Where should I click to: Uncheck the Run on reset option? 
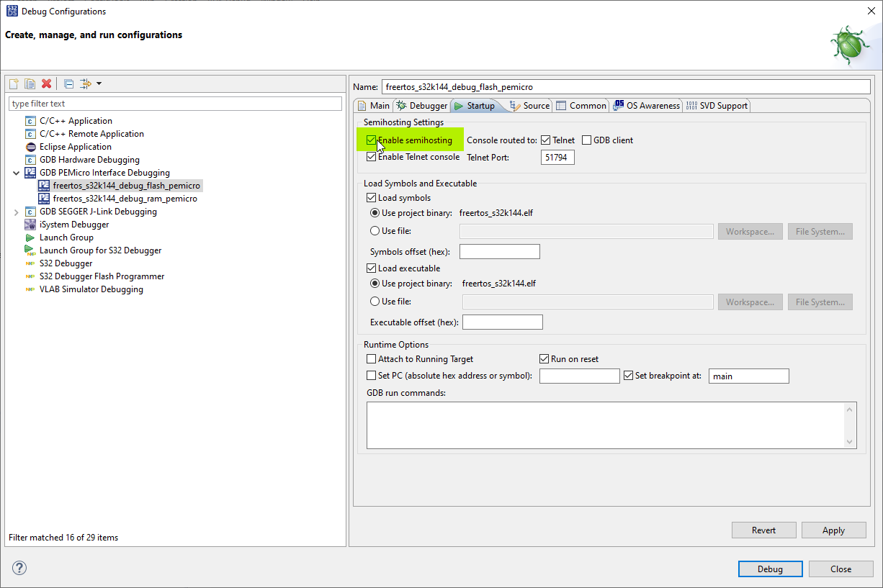[544, 358]
